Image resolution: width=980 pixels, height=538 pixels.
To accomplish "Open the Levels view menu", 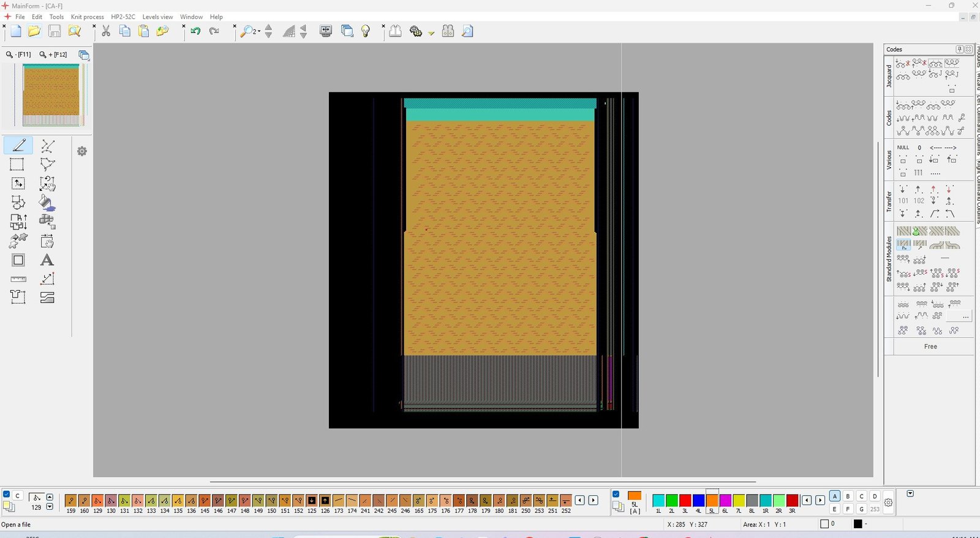I will (x=157, y=17).
